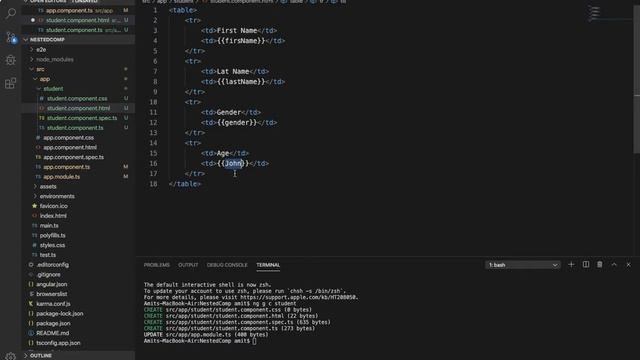Image resolution: width=640 pixels, height=360 pixels.
Task: Open tsconfig.app.json file
Action: tap(58, 343)
